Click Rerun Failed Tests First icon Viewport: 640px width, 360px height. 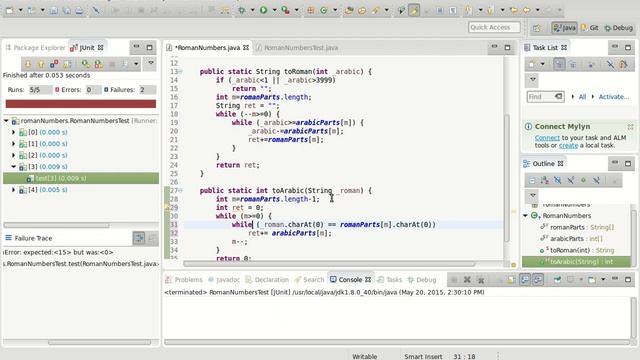pyautogui.click(x=98, y=64)
